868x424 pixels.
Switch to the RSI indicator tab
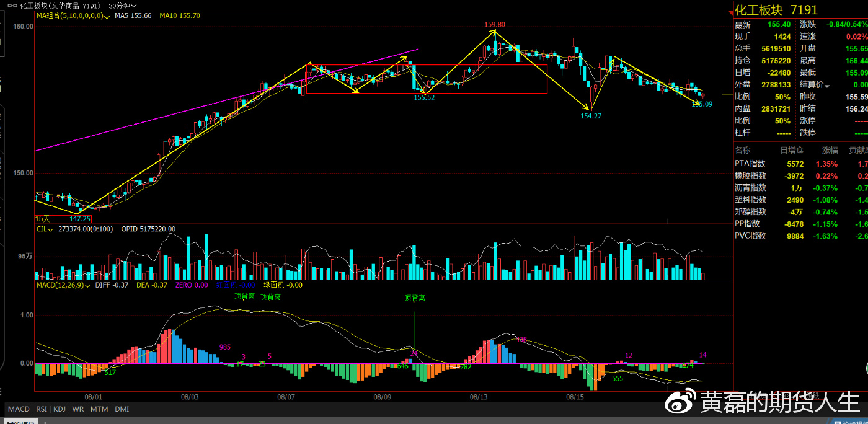tap(42, 409)
